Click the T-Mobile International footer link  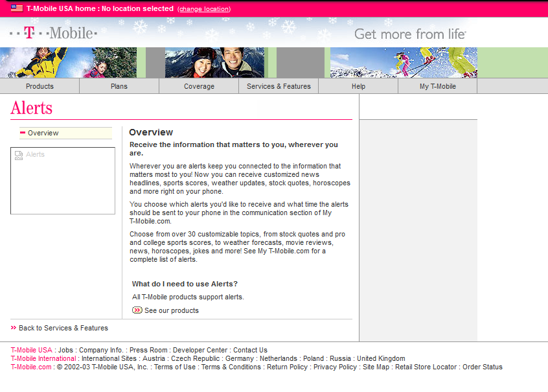pos(43,358)
